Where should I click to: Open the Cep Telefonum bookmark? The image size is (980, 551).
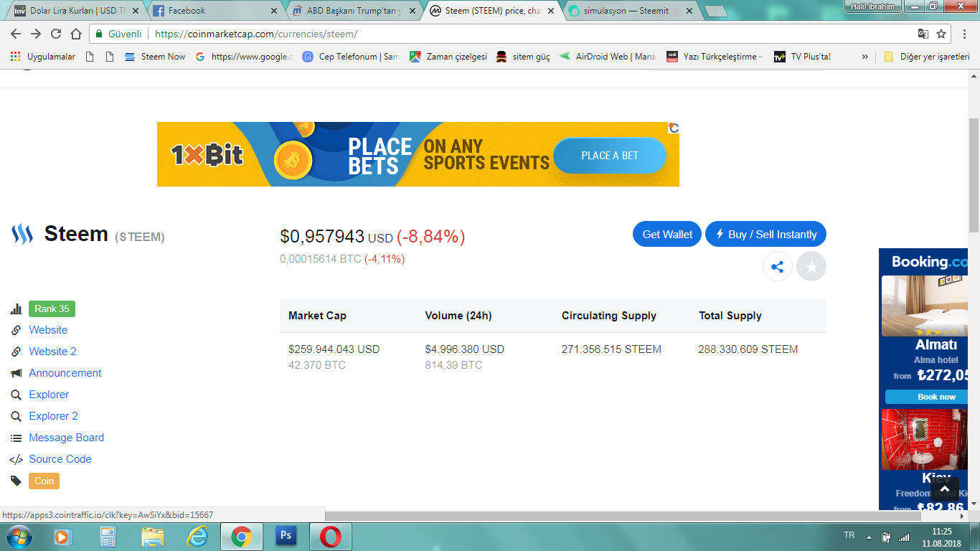pyautogui.click(x=351, y=57)
